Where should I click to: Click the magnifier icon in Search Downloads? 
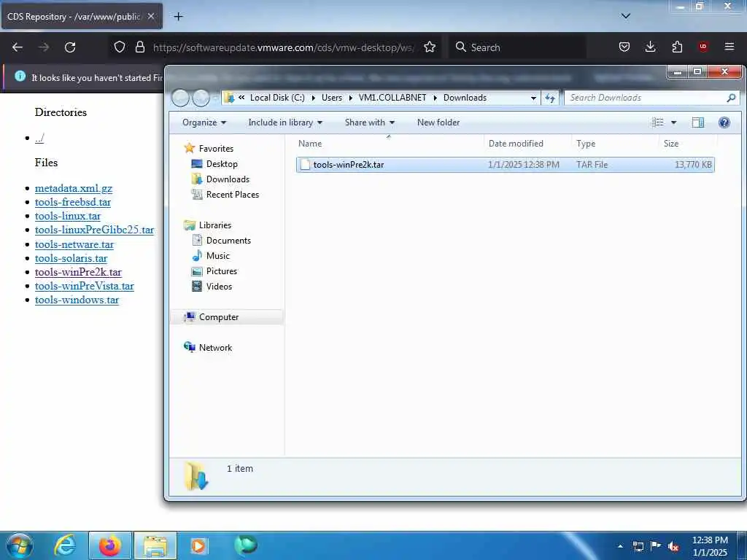[731, 98]
